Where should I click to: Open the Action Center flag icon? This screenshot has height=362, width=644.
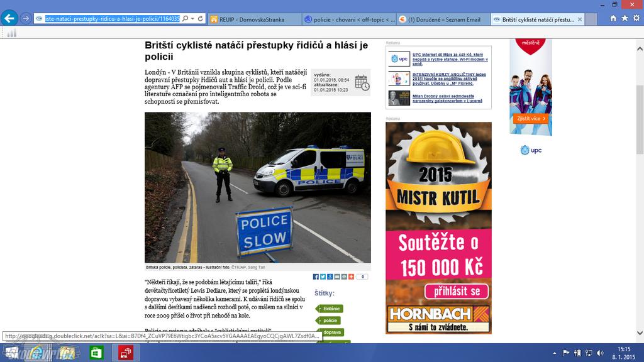pos(566,353)
